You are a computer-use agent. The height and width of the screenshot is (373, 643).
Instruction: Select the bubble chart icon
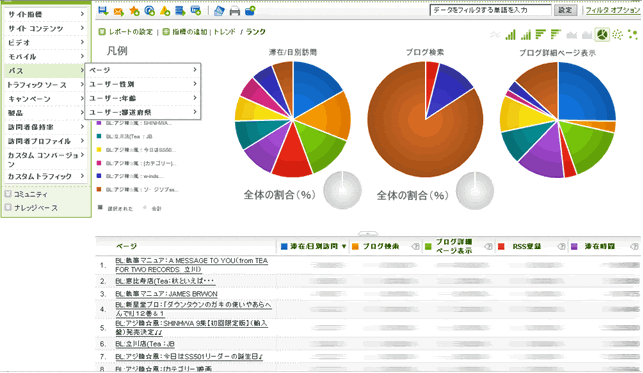(633, 35)
